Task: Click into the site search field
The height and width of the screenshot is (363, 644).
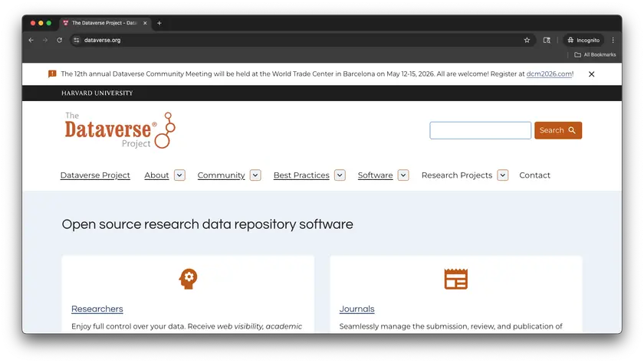Action: (480, 130)
